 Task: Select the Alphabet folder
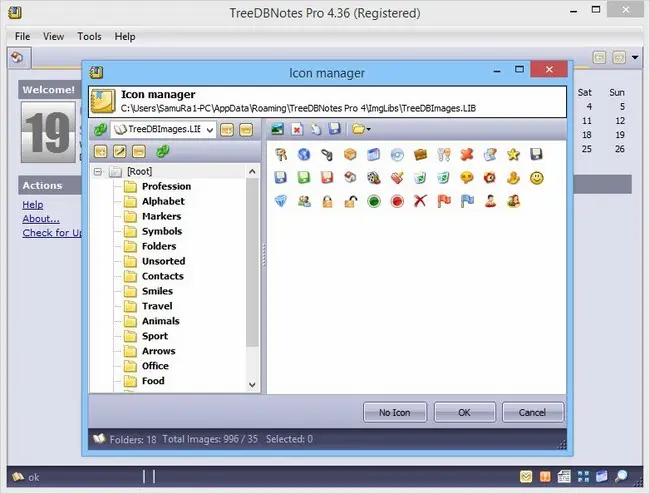click(x=163, y=201)
